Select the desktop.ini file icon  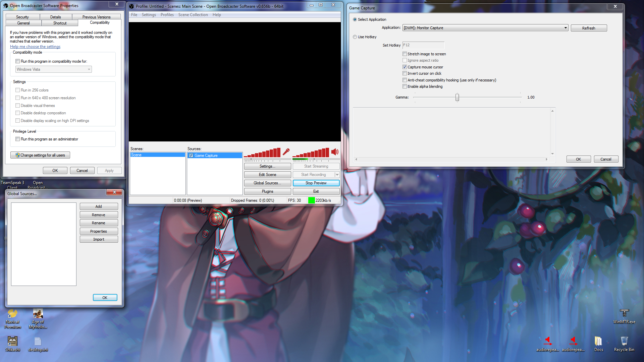(38, 344)
